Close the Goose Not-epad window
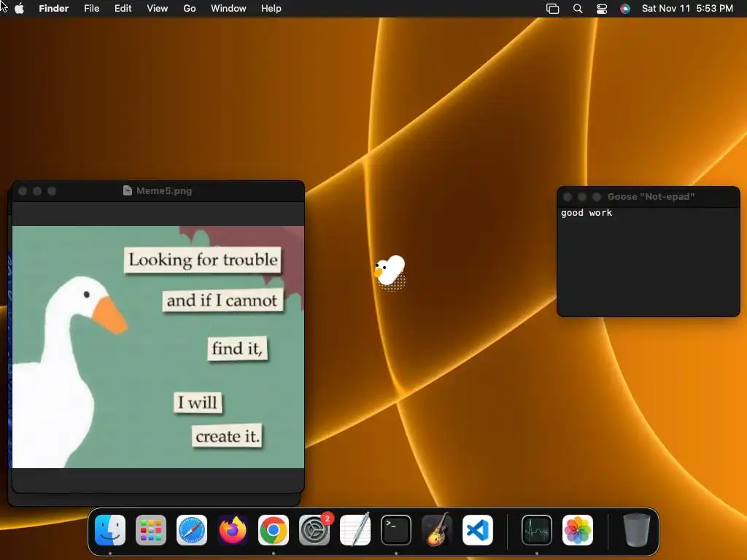This screenshot has width=747, height=560. point(568,197)
